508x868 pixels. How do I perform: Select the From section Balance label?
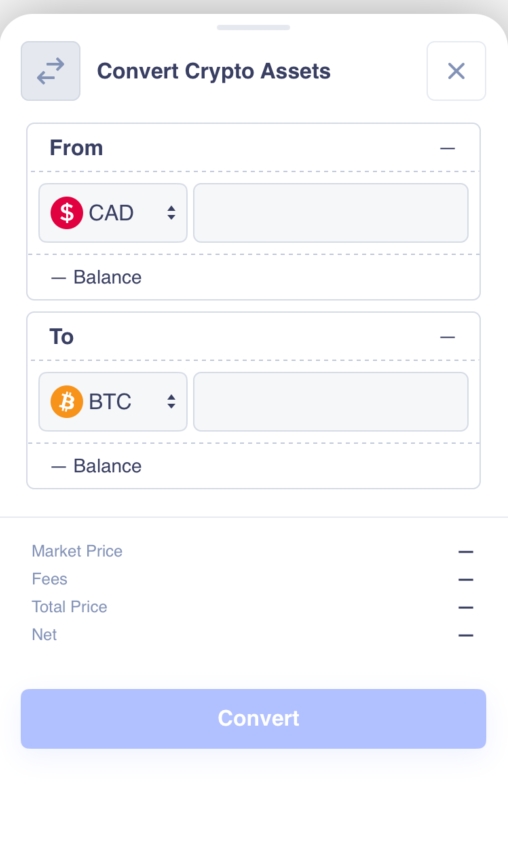107,277
